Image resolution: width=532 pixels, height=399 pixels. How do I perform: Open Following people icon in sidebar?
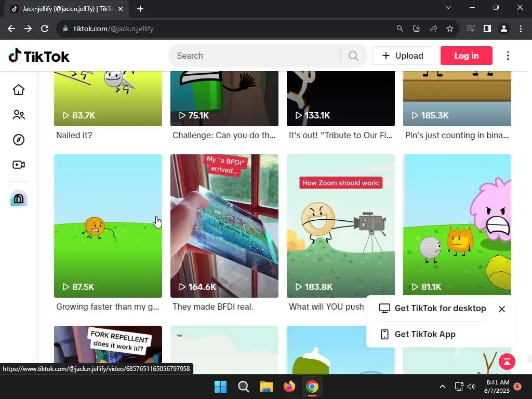tap(19, 115)
